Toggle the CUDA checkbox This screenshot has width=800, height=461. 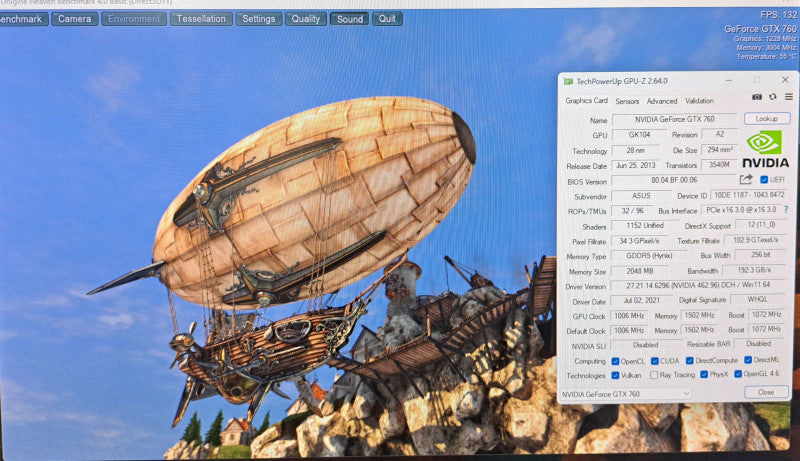click(655, 361)
